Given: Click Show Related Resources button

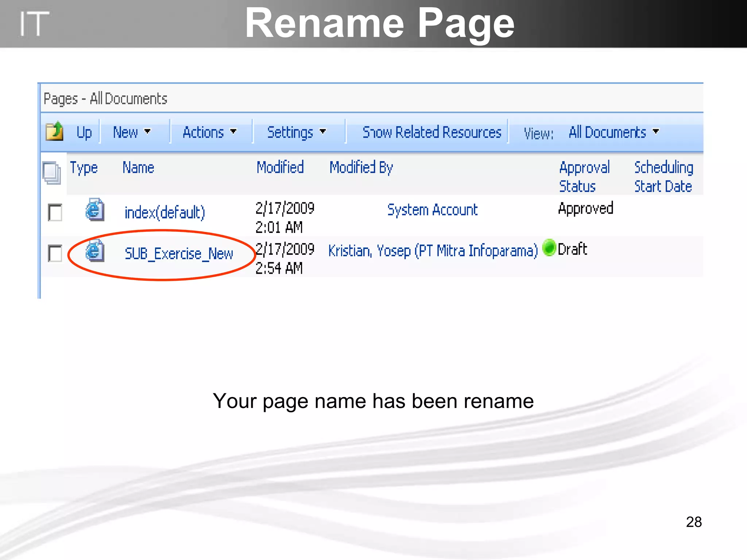Looking at the screenshot, I should pyautogui.click(x=432, y=132).
